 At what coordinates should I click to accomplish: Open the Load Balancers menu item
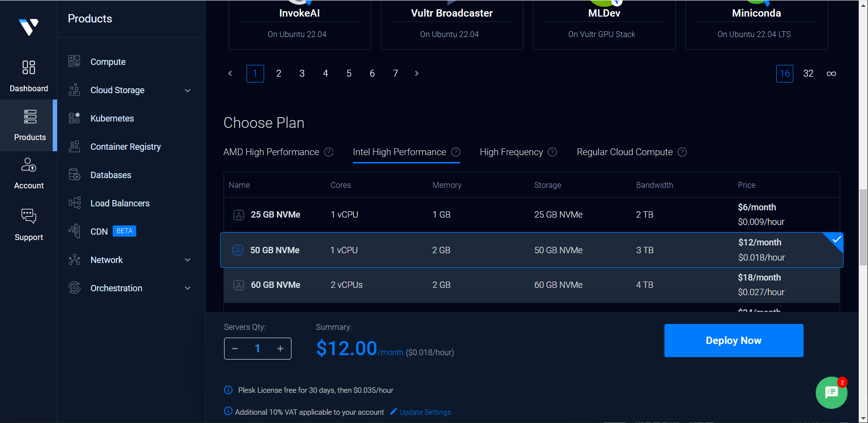coord(120,203)
